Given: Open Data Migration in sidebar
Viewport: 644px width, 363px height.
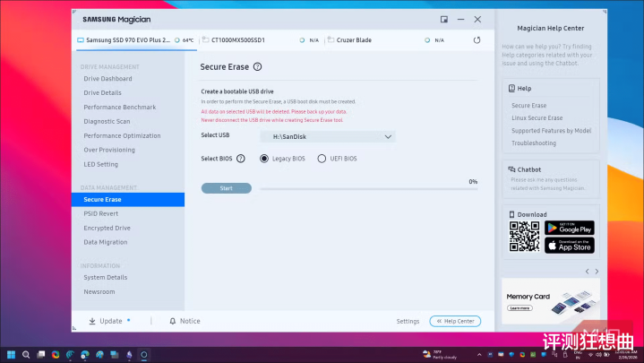Looking at the screenshot, I should click(x=106, y=242).
